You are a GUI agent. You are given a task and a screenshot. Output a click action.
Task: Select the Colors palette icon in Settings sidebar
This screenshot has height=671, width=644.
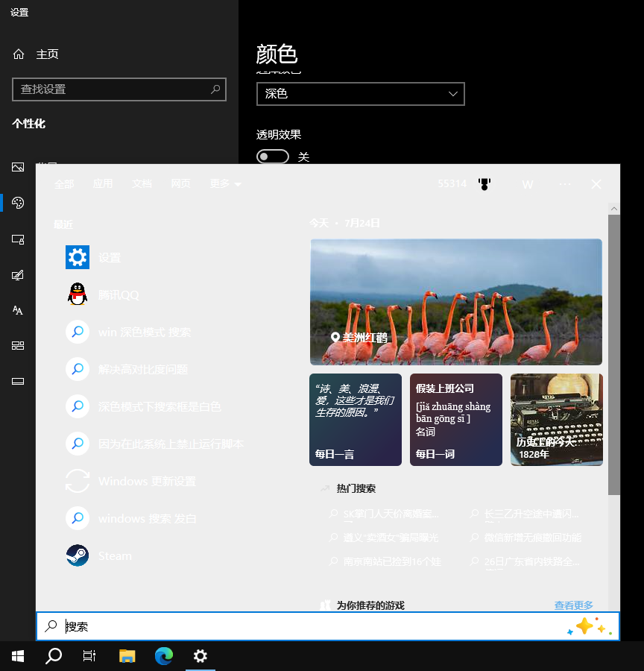coord(18,202)
